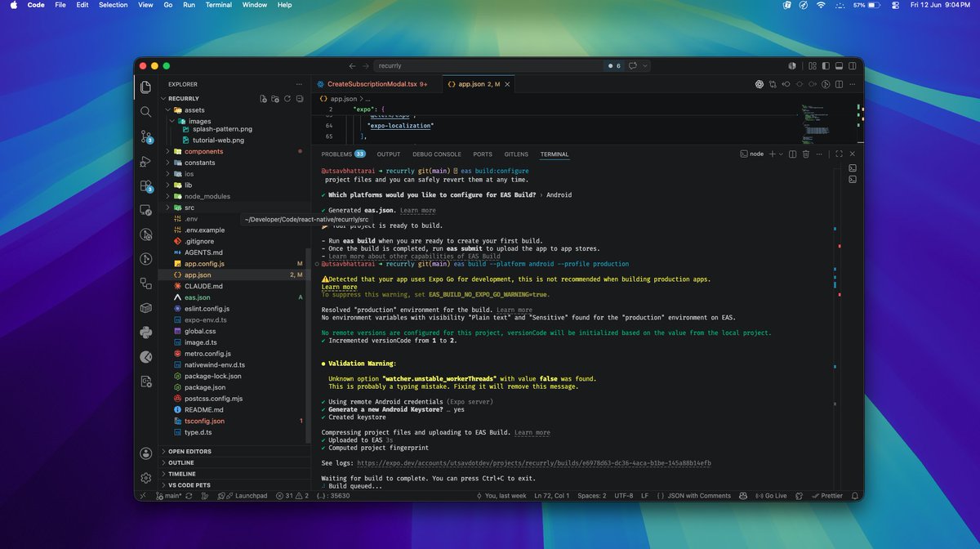Open the Terminal menu in menu bar
Viewport: 980px width, 549px height.
[219, 5]
